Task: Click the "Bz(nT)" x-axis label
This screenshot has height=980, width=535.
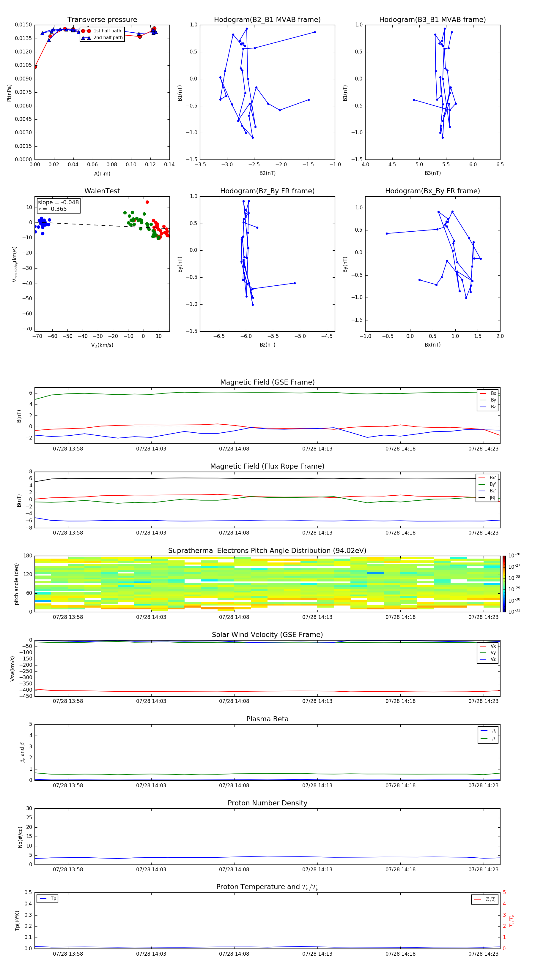Action: (267, 345)
